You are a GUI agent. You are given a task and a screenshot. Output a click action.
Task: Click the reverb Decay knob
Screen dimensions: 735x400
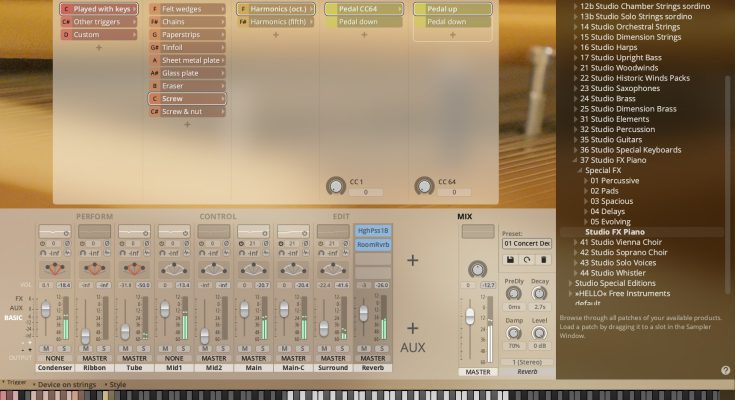(x=540, y=295)
